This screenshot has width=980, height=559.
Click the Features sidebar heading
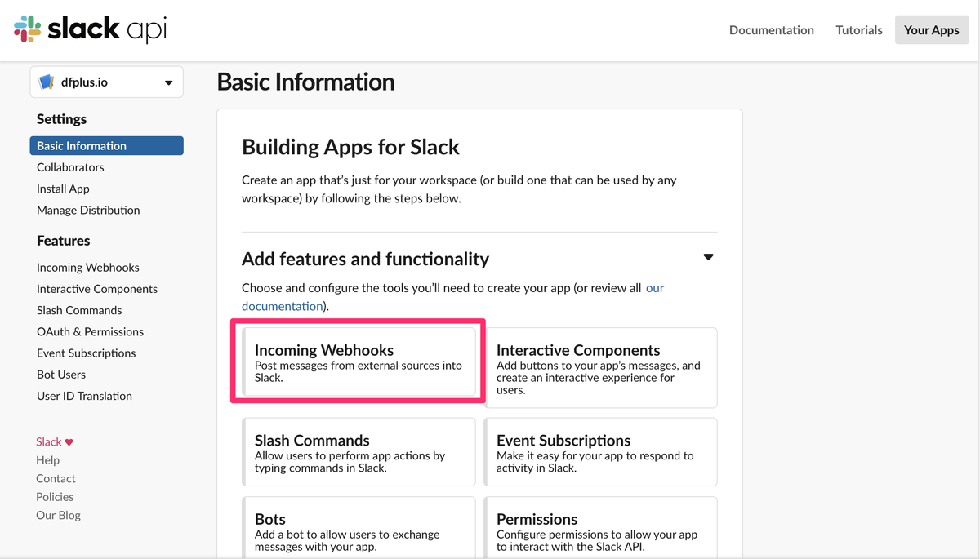point(64,241)
